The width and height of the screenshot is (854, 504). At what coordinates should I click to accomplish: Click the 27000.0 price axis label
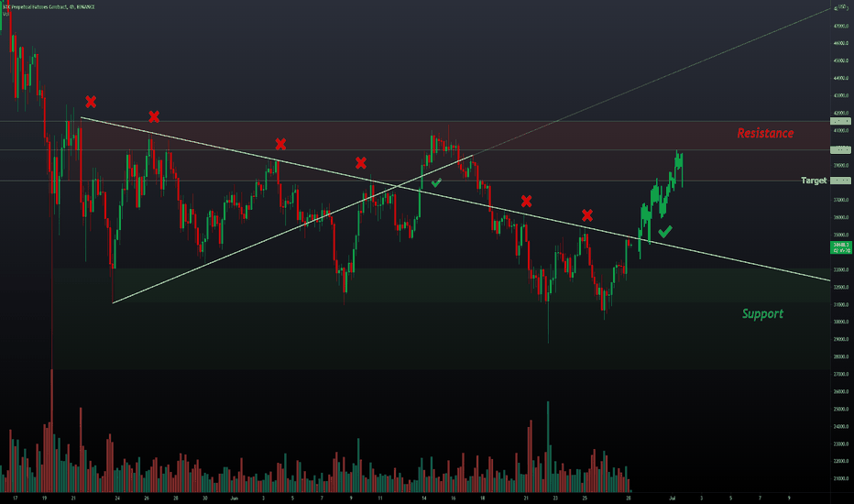click(841, 374)
